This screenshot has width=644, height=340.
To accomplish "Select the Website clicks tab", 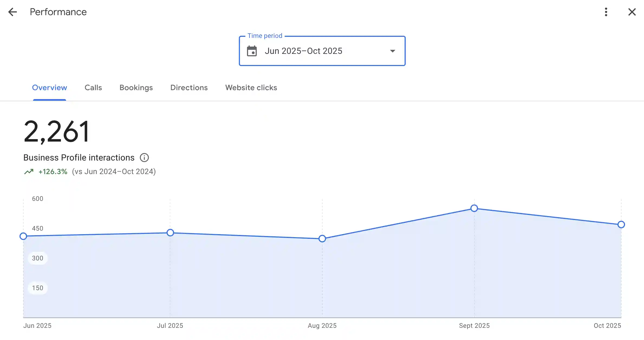I will pyautogui.click(x=251, y=88).
